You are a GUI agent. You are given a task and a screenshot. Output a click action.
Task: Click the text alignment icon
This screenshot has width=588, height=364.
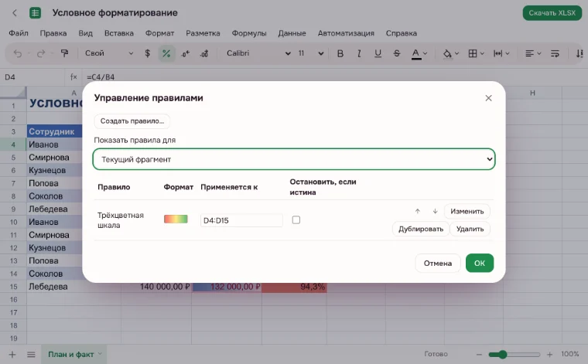pos(529,53)
